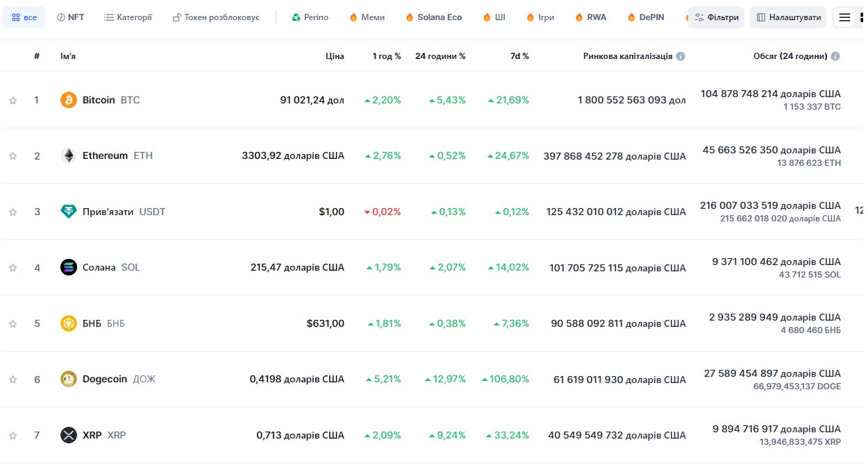Click the Dogecoin coin logo
This screenshot has height=467, width=868.
(68, 379)
